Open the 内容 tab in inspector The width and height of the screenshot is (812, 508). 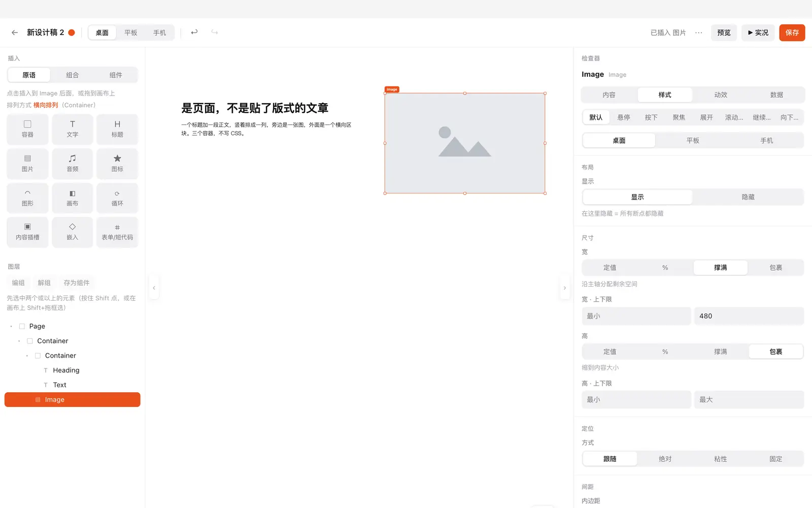(609, 95)
